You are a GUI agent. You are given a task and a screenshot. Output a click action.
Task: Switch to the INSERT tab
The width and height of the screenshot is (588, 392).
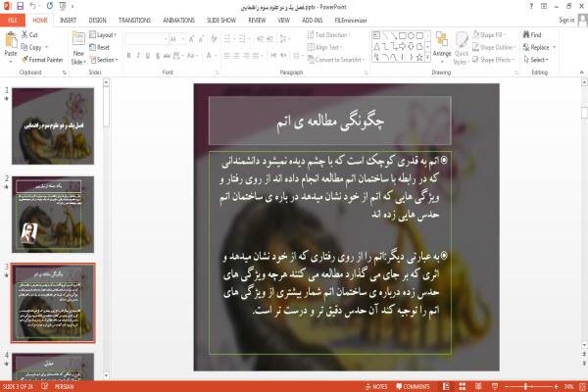click(68, 21)
